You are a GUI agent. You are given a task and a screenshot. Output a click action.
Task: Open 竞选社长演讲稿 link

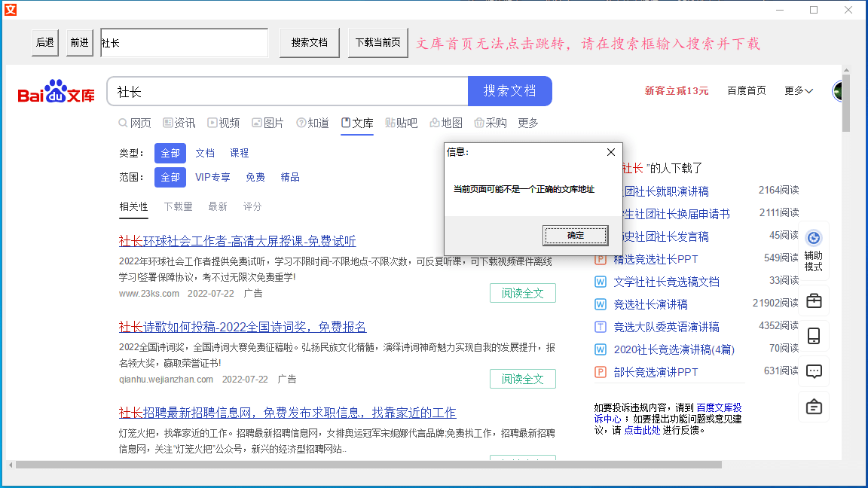coord(650,305)
